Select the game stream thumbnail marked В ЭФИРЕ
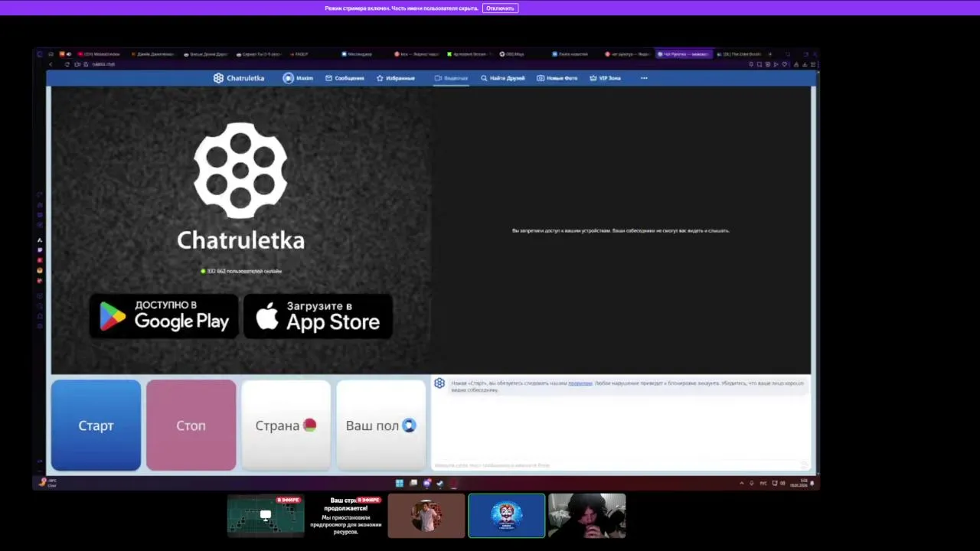The image size is (980, 551). 266,516
